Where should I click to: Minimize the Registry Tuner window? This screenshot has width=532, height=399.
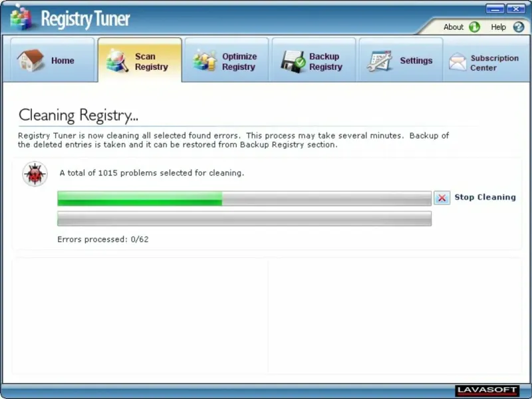tap(495, 9)
